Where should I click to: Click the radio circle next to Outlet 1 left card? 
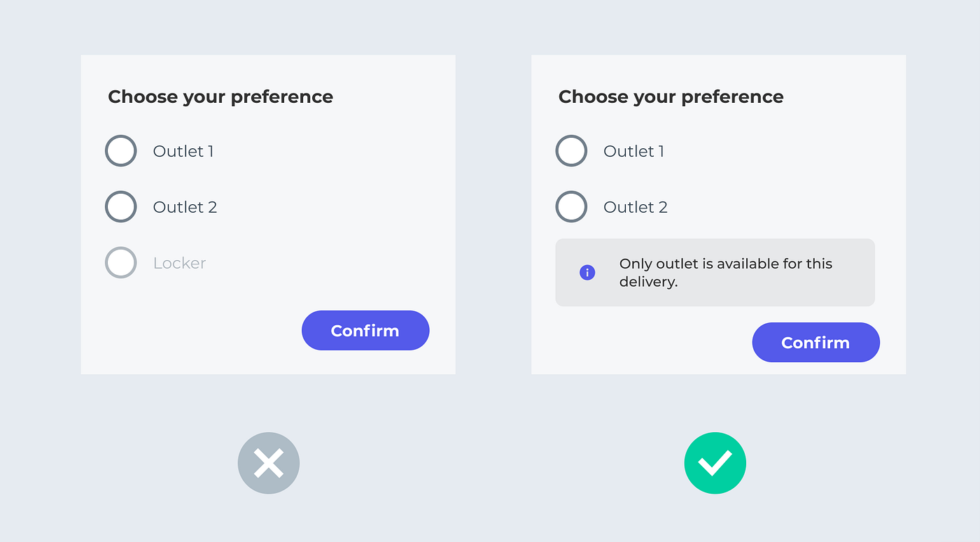tap(120, 150)
